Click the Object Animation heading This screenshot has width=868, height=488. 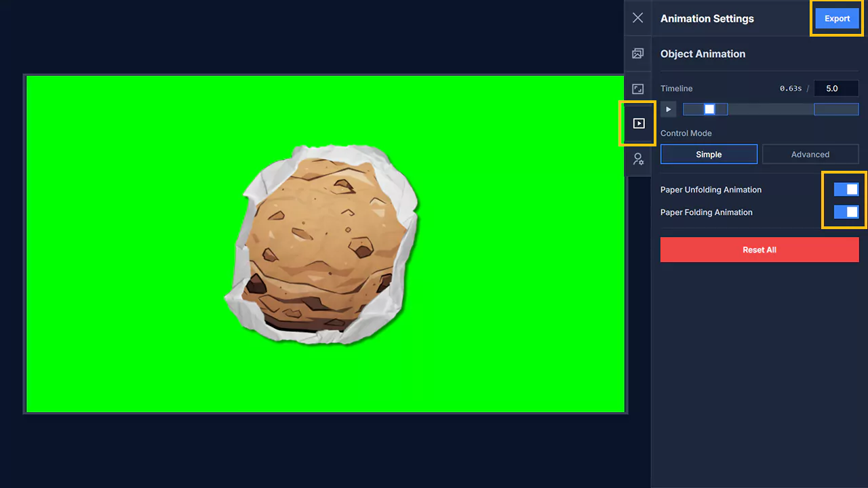703,54
